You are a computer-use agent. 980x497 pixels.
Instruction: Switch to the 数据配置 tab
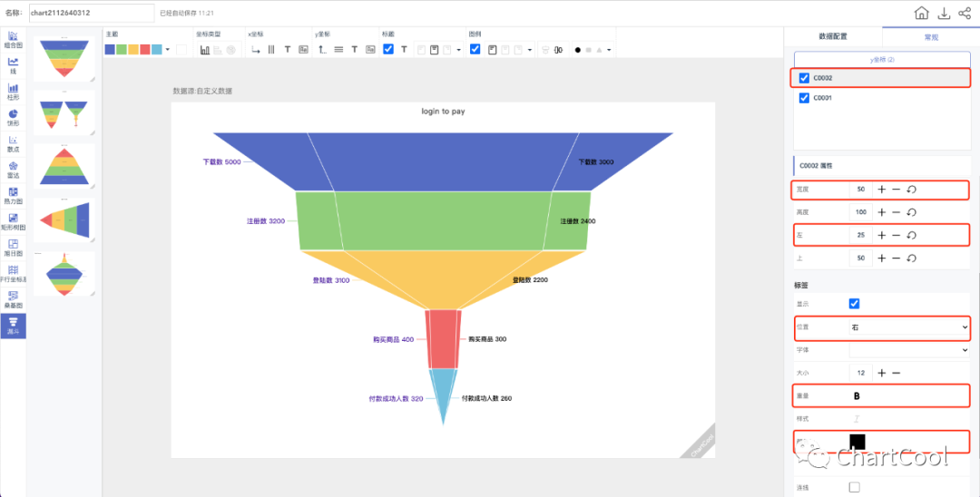tap(833, 37)
